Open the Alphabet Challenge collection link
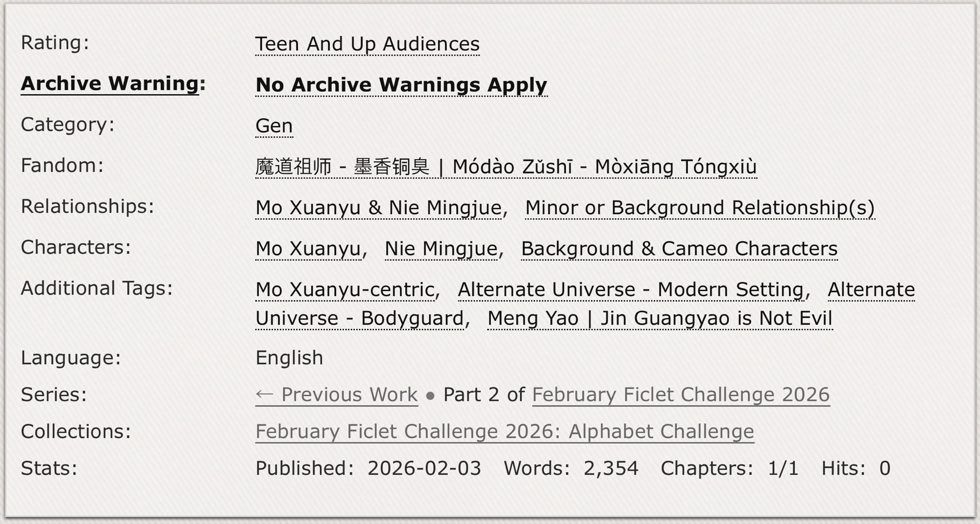This screenshot has height=524, width=980. coord(504,431)
